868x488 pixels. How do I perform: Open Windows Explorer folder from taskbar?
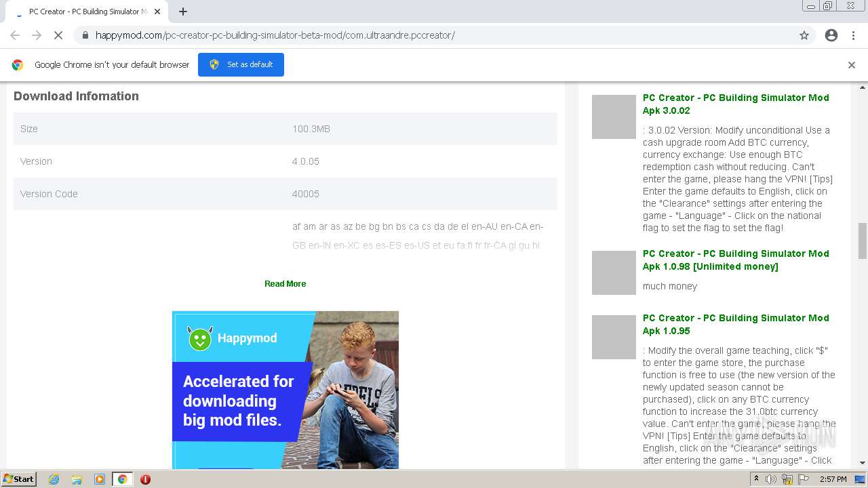[77, 479]
